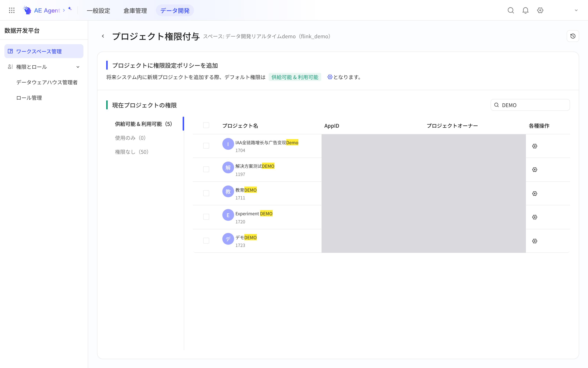The width and height of the screenshot is (588, 368).
Task: Open the apps grid launcher icon
Action: click(12, 10)
